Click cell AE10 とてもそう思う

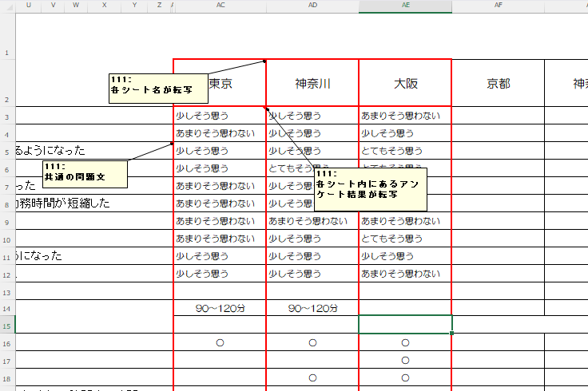(405, 239)
